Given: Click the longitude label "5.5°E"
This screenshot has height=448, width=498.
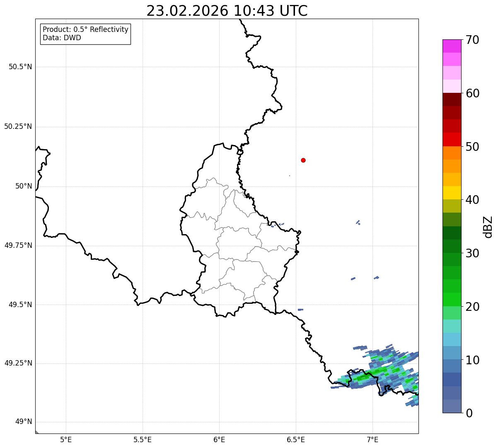Looking at the screenshot, I should [143, 440].
